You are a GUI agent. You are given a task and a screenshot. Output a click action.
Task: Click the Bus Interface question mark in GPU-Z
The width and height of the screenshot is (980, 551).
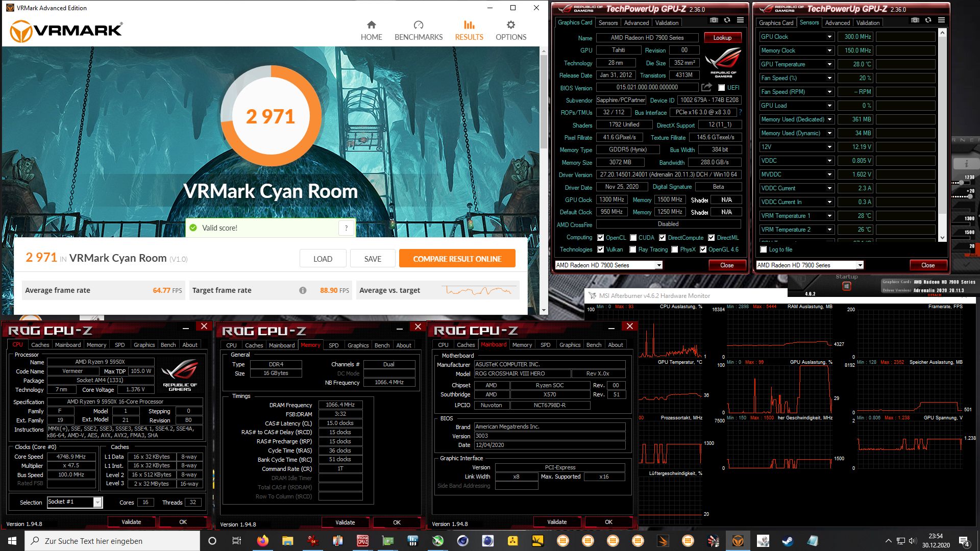click(x=740, y=112)
